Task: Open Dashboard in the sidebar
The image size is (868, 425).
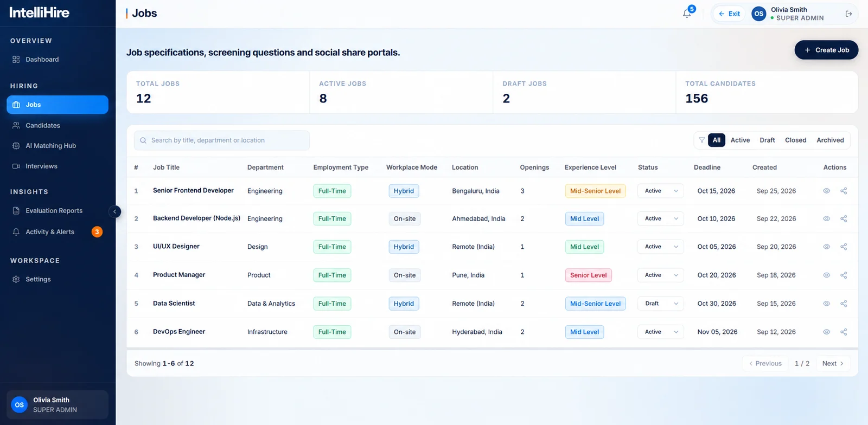Action: (58, 60)
